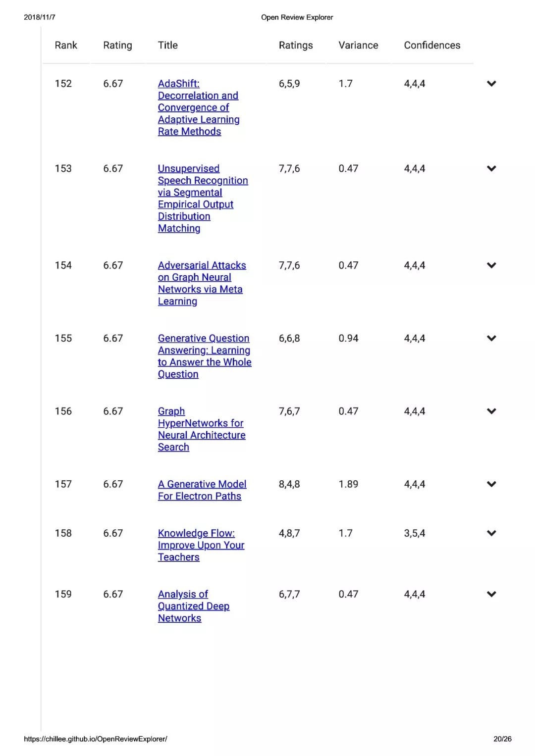Open Knowledge Flow paper link
The width and height of the screenshot is (535, 756).
[201, 545]
